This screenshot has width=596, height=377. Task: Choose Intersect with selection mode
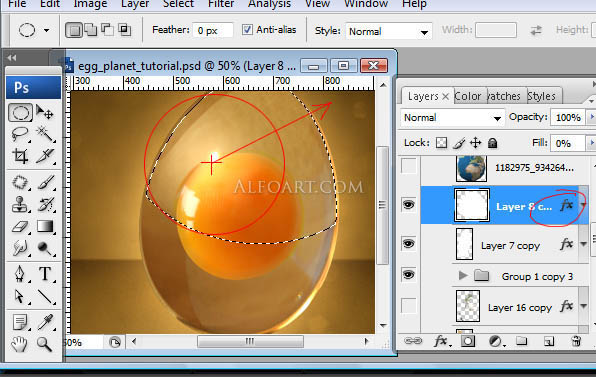(x=124, y=30)
